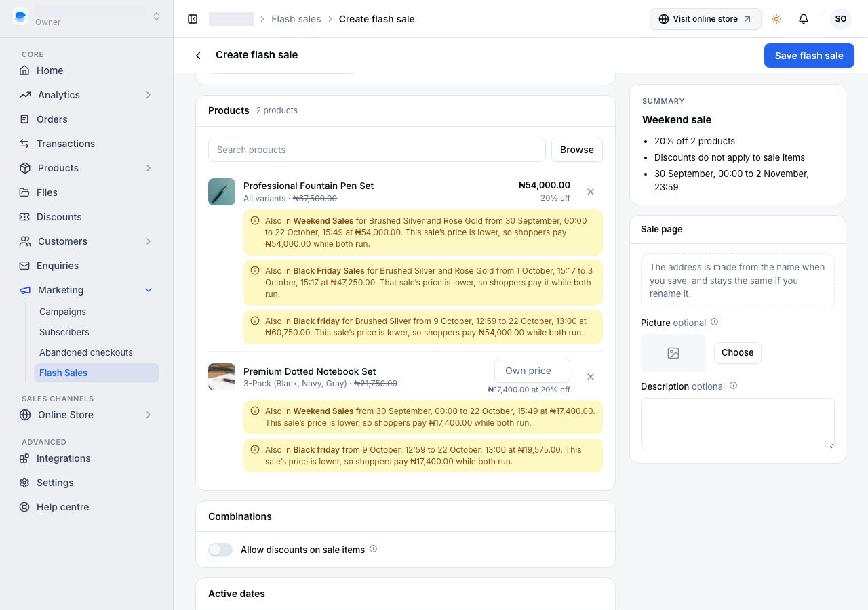The height and width of the screenshot is (610, 868).
Task: Open Files section
Action: 87,192
